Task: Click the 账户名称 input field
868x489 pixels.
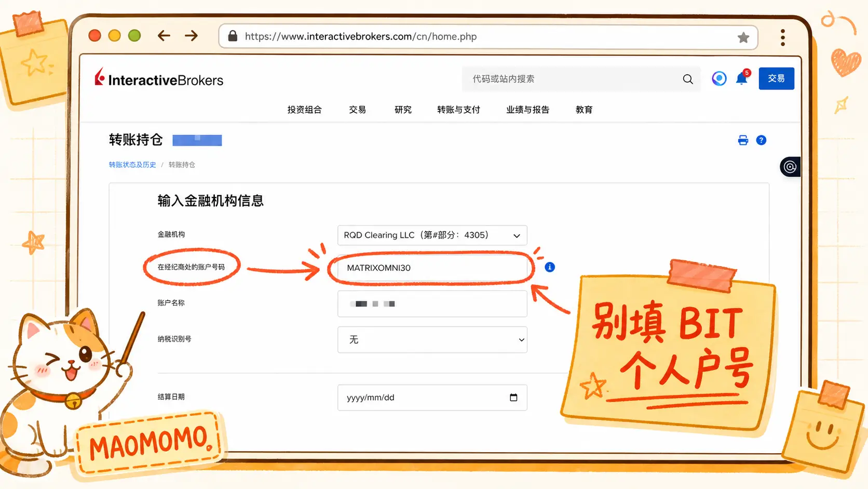Action: pyautogui.click(x=432, y=304)
